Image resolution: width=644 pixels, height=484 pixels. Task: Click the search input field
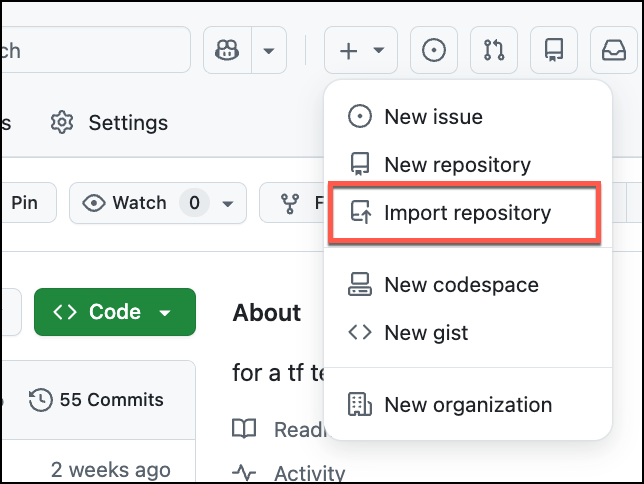95,50
